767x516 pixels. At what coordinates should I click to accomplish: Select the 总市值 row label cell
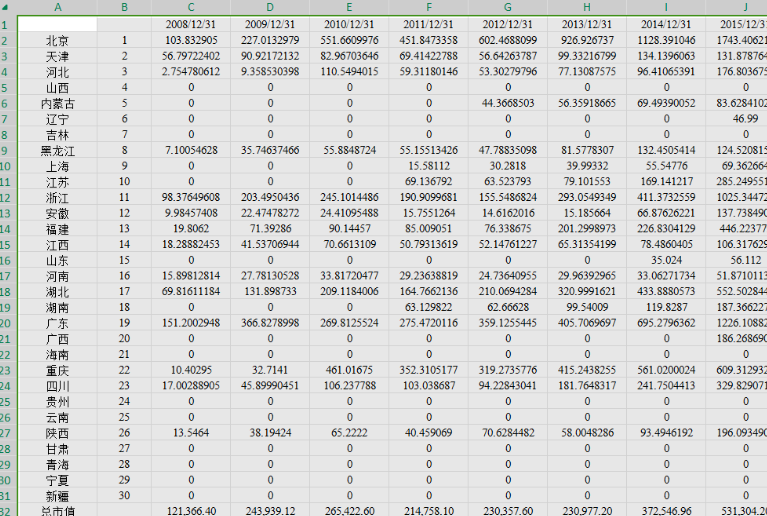pos(58,511)
